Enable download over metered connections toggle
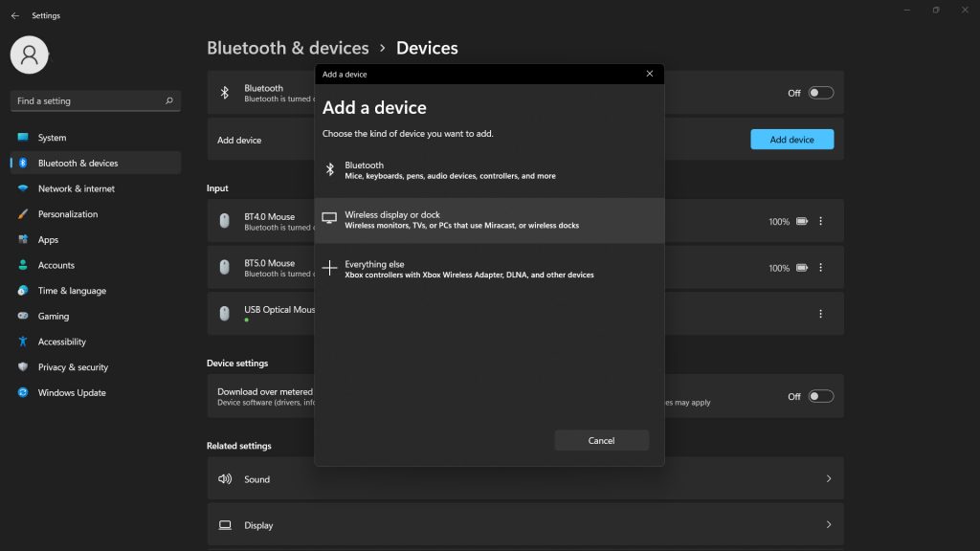This screenshot has height=551, width=980. (820, 396)
